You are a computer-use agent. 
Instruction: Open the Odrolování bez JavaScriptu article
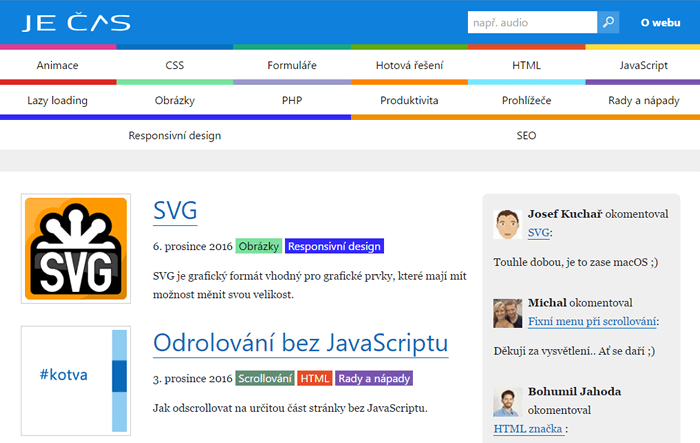click(300, 343)
